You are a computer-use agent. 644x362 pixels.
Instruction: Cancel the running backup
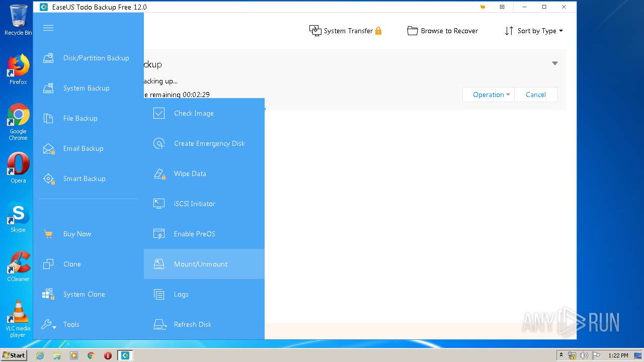click(536, 95)
